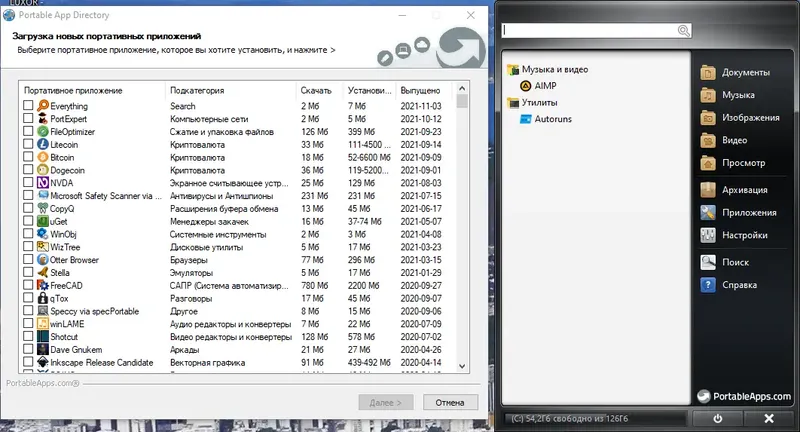Click the Изображения folder icon
This screenshot has height=432, width=800.
(708, 117)
